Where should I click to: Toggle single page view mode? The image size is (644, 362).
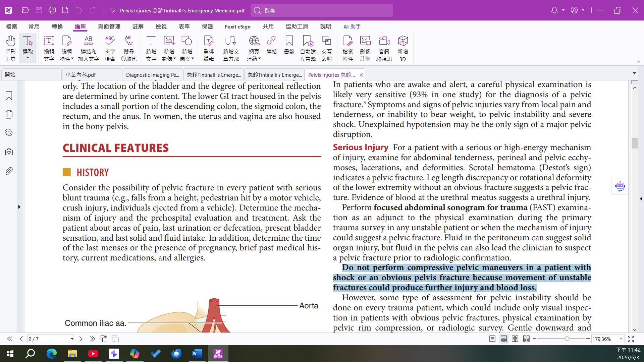(x=492, y=339)
